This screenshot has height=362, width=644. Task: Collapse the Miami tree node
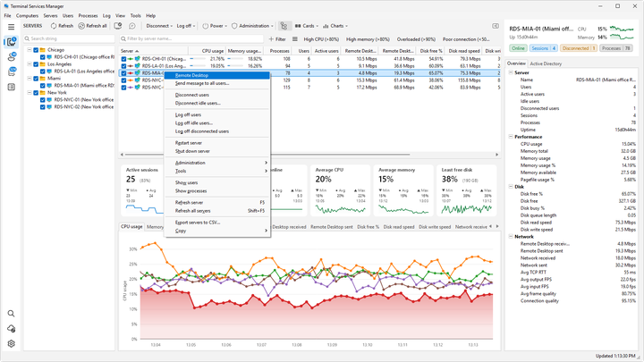click(30, 78)
